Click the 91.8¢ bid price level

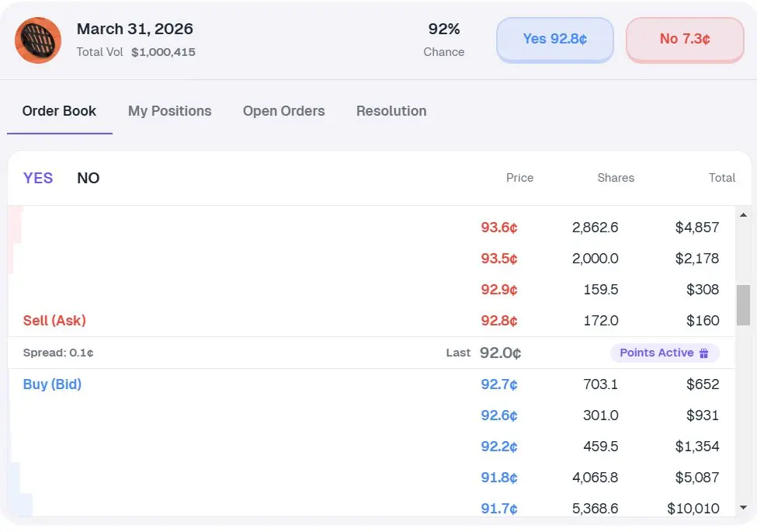pyautogui.click(x=499, y=478)
